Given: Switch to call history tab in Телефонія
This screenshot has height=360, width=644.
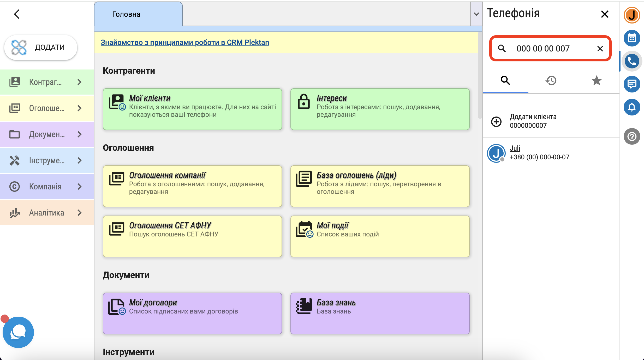Looking at the screenshot, I should click(x=551, y=80).
